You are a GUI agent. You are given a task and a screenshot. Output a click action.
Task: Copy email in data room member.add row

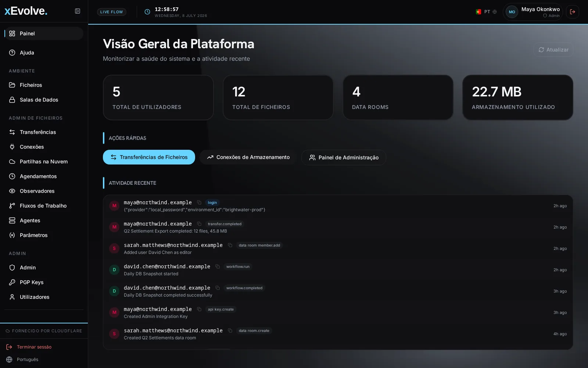[x=230, y=245]
